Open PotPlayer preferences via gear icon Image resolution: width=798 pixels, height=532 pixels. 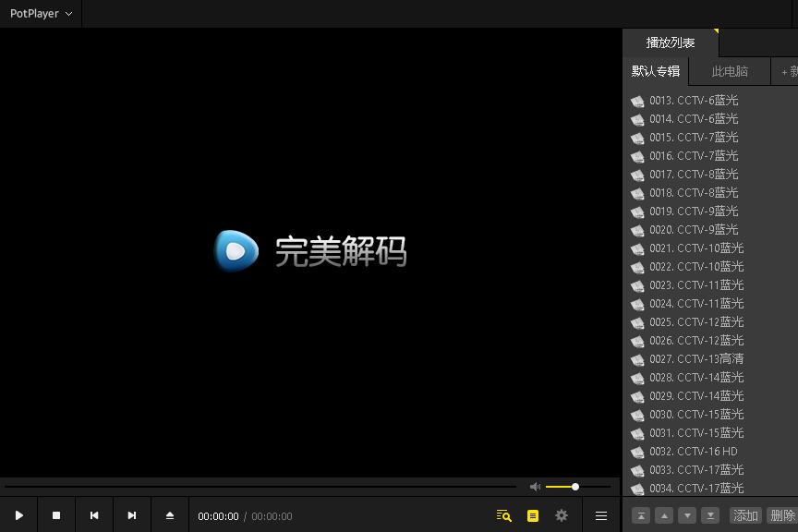tap(562, 515)
